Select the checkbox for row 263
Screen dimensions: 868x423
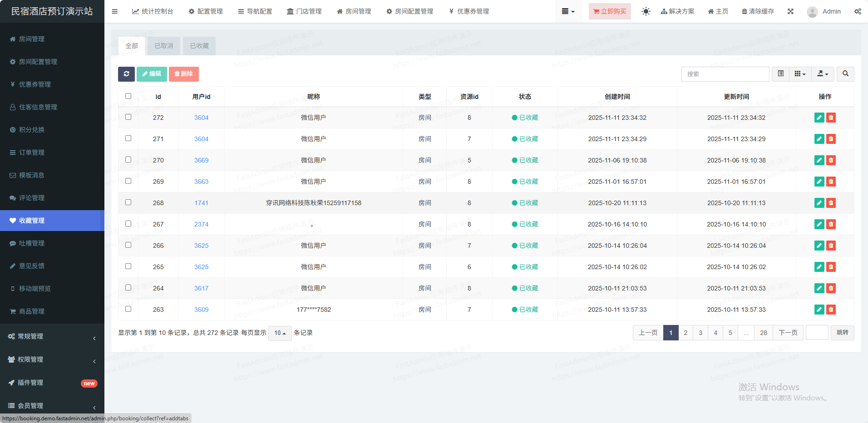click(x=128, y=309)
